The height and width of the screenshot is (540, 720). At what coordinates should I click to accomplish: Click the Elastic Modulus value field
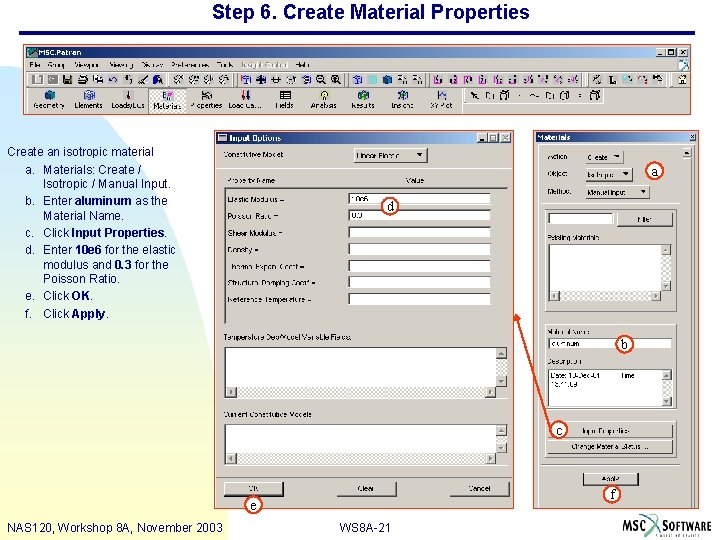click(x=419, y=199)
